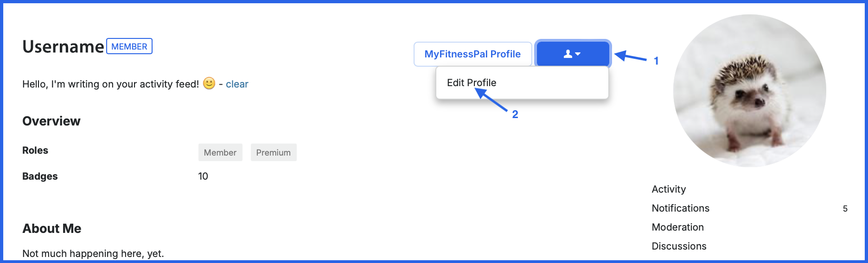Click the smiley face emoji in status
Image resolution: width=868 pixels, height=263 pixels.
209,83
